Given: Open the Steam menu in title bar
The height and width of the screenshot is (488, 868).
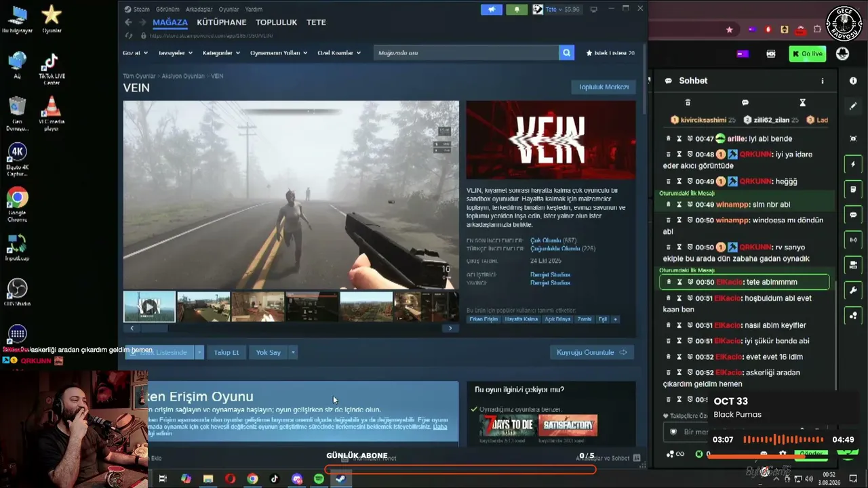Looking at the screenshot, I should pos(138,9).
